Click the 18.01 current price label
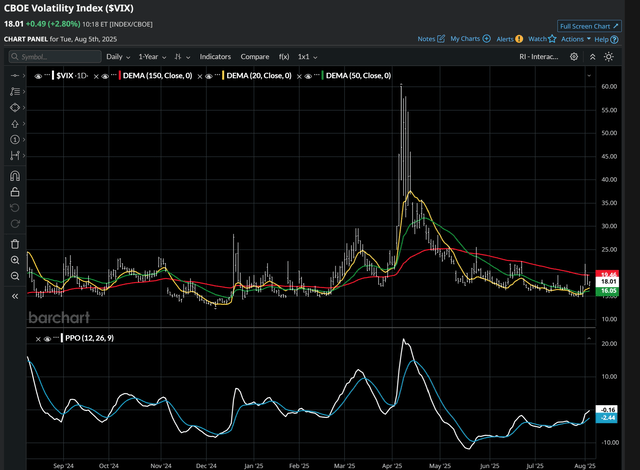This screenshot has width=640, height=470. click(x=607, y=282)
